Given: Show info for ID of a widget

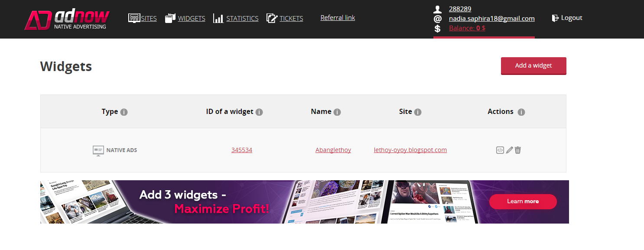Looking at the screenshot, I should [259, 112].
